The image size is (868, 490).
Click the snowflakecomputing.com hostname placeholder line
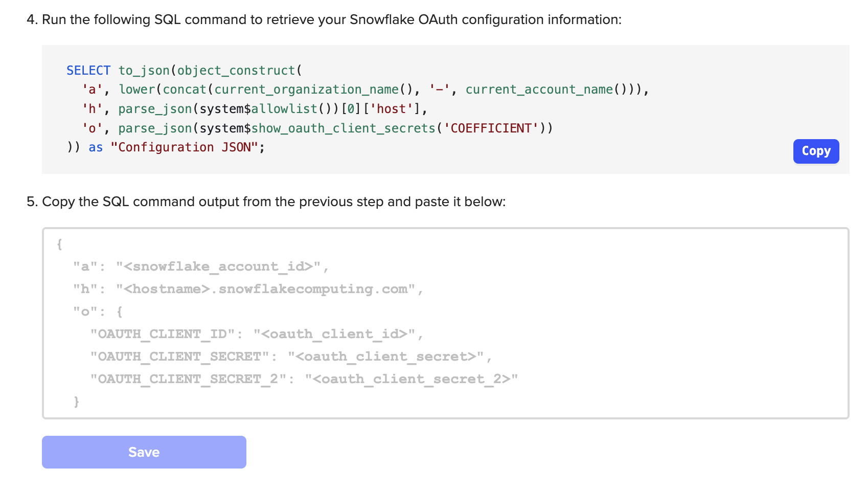click(248, 289)
